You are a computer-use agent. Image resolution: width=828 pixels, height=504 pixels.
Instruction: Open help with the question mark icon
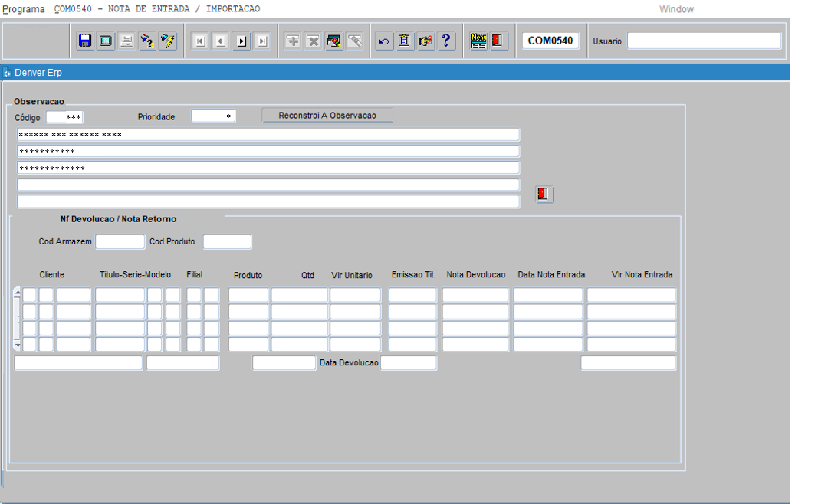tap(446, 41)
